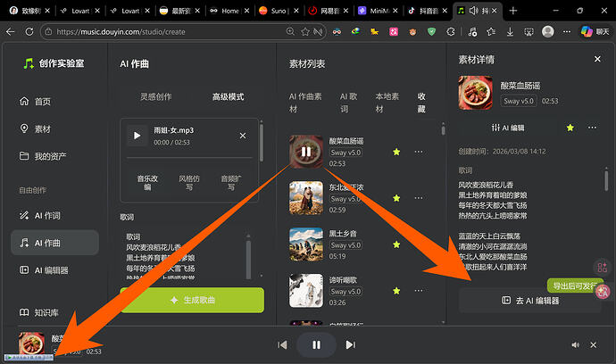This screenshot has height=364, width=616.
Task: Toggle favorite star in 素材详情 panel
Action: coord(570,128)
